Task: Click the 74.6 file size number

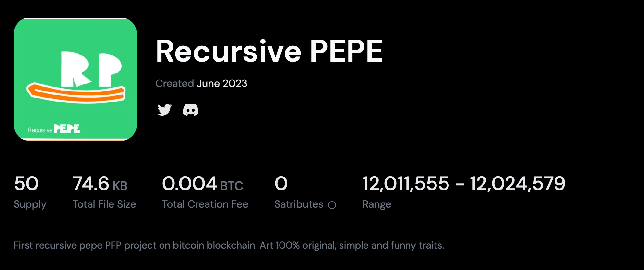Action: 91,184
